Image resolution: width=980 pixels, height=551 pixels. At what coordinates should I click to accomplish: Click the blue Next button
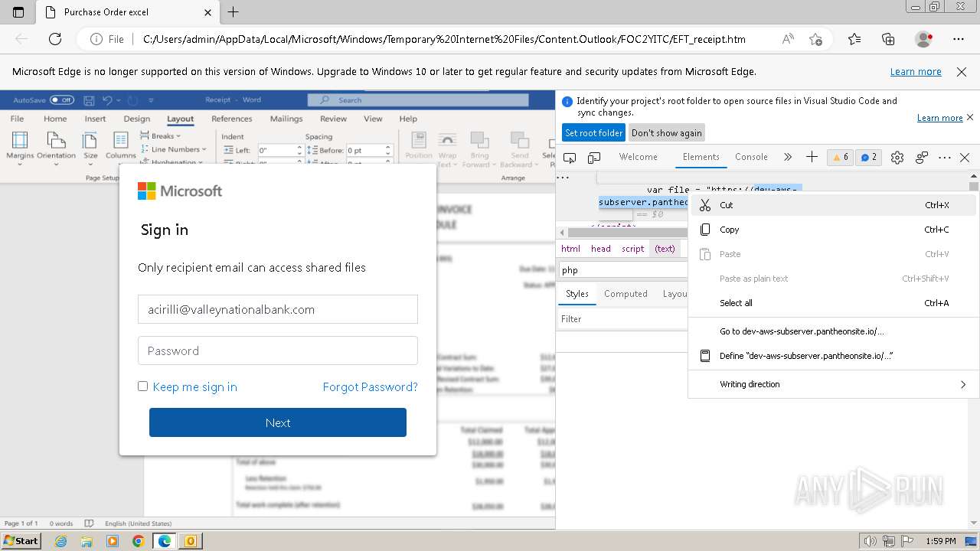[x=277, y=422]
